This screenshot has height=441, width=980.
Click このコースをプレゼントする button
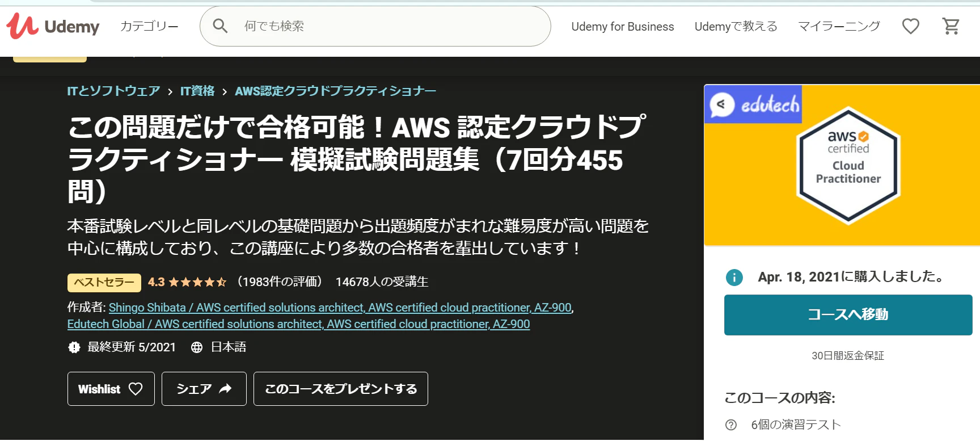[341, 389]
